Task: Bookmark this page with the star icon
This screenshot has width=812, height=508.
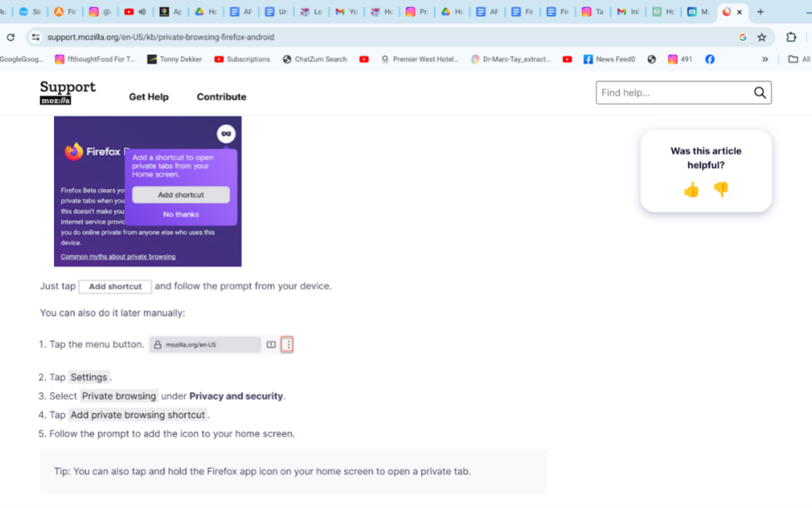Action: click(x=762, y=37)
